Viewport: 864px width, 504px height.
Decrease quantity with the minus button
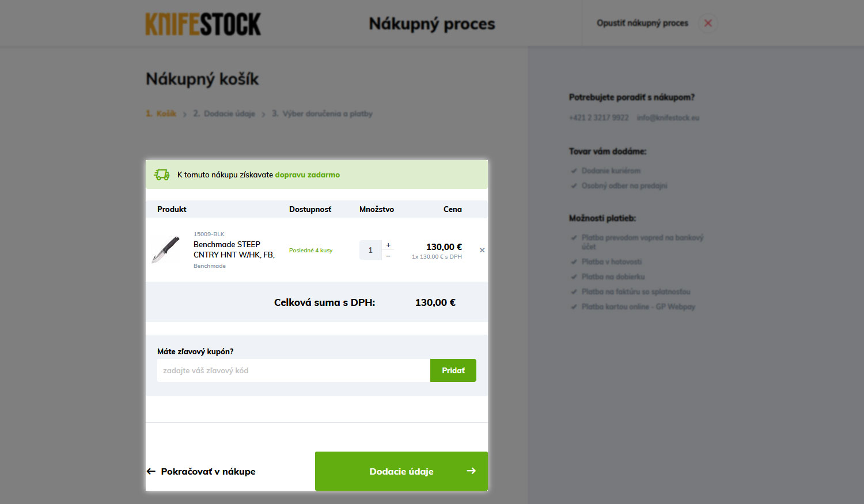388,256
